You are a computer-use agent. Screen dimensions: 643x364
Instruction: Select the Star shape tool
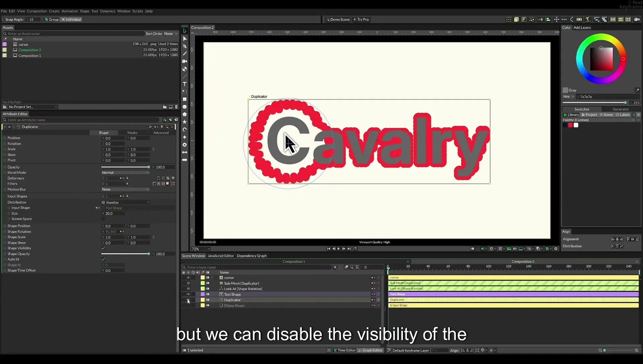click(x=185, y=122)
